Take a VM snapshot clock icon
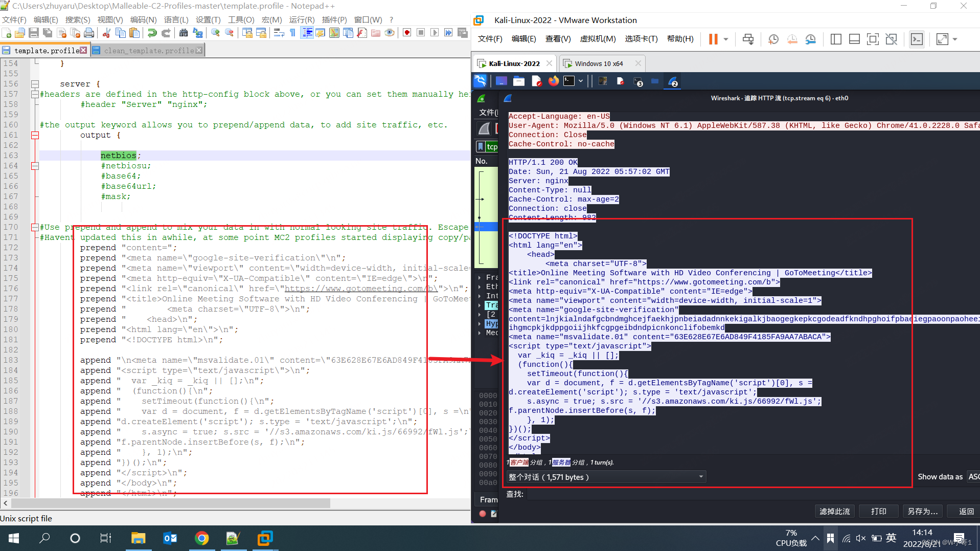980x551 pixels. (x=773, y=39)
